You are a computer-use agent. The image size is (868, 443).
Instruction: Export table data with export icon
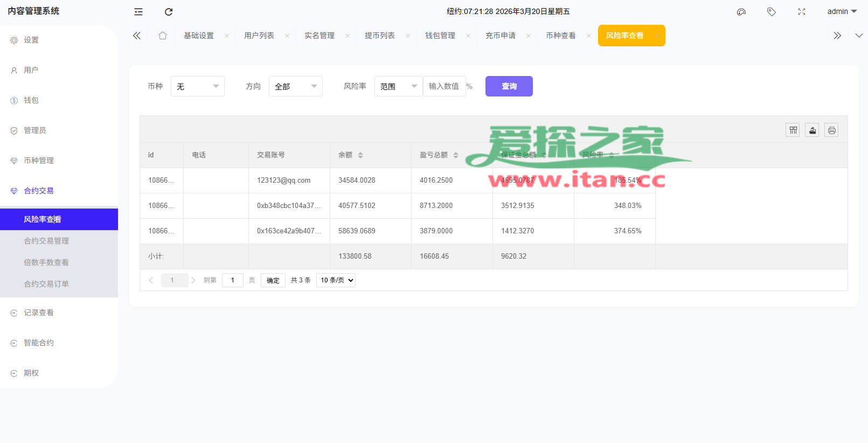[812, 130]
